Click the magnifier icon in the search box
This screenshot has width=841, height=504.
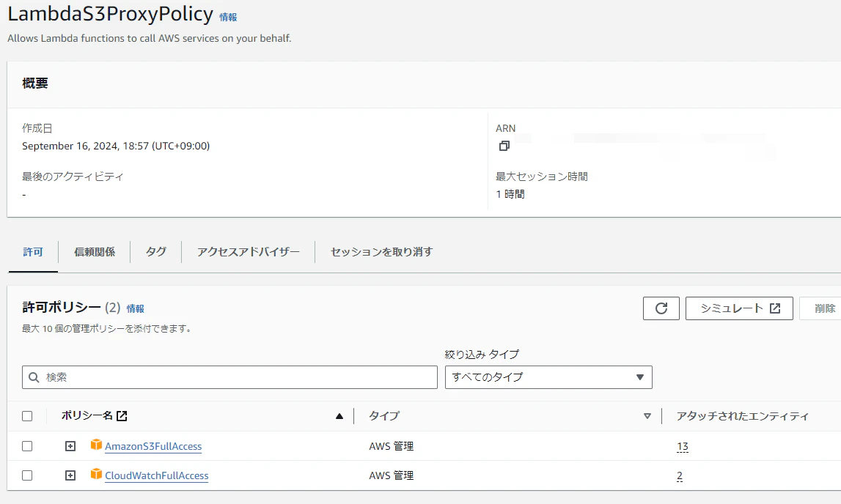click(34, 377)
